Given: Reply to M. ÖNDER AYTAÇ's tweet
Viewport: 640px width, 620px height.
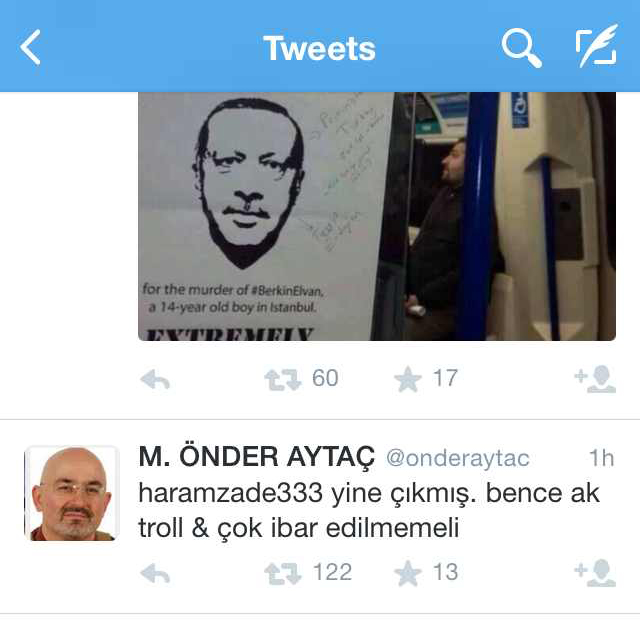Looking at the screenshot, I should click(x=155, y=573).
